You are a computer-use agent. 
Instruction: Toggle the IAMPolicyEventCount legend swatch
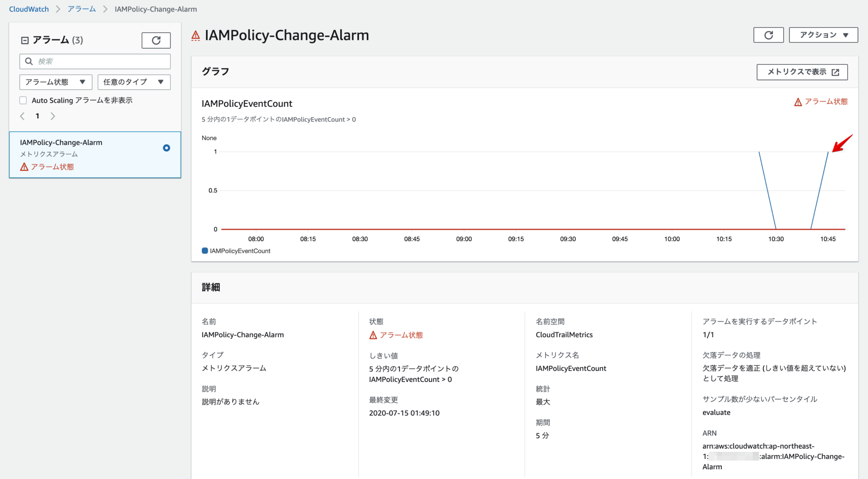pos(205,250)
